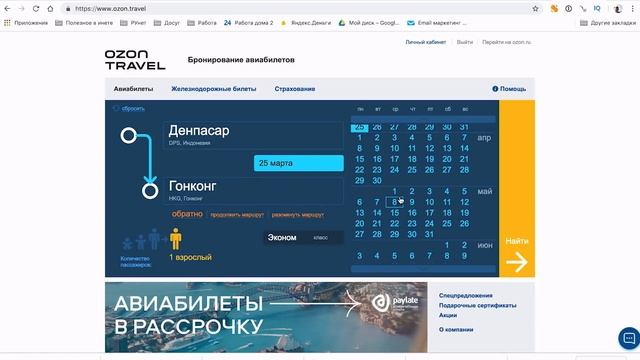Select April 15 in the calendar
This screenshot has height=360, width=640.
[360, 159]
